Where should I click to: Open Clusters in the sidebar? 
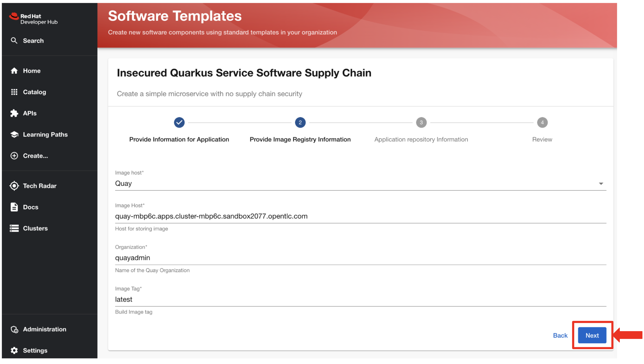point(50,228)
